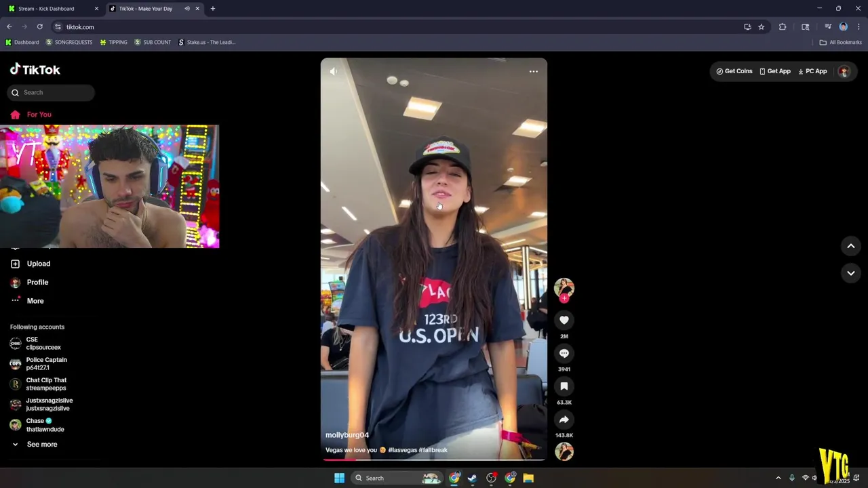The width and height of the screenshot is (868, 488).
Task: Click taskbar Search box
Action: point(398,478)
